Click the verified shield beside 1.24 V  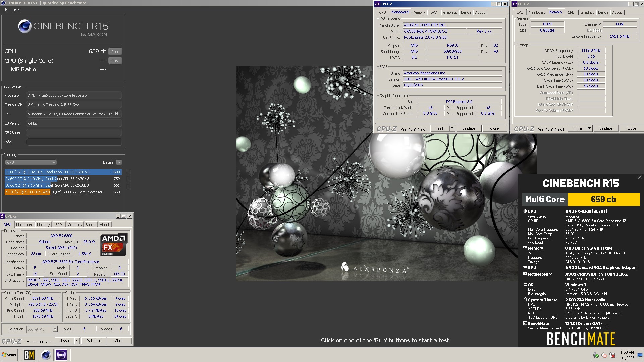(601, 229)
